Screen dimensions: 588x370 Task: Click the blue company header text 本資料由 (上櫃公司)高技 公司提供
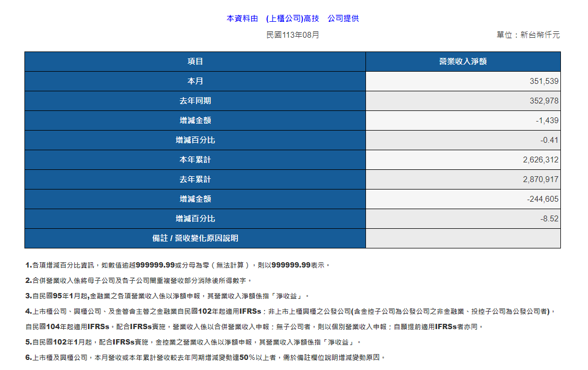point(293,19)
